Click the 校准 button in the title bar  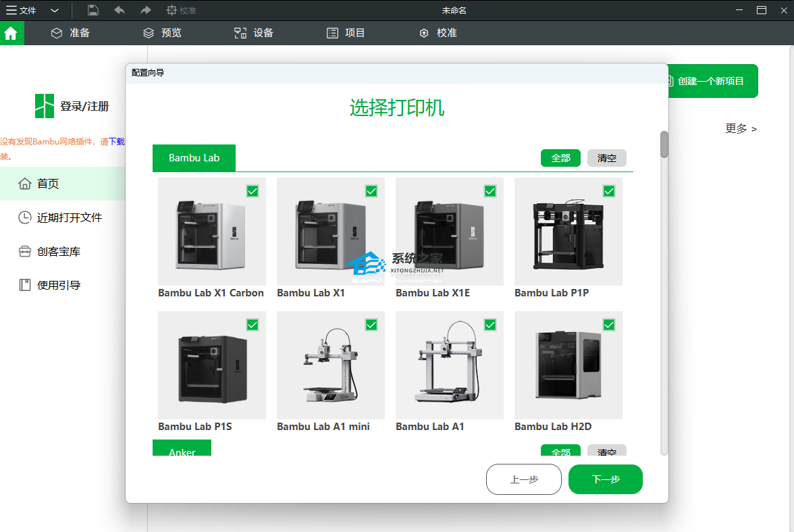coord(181,10)
